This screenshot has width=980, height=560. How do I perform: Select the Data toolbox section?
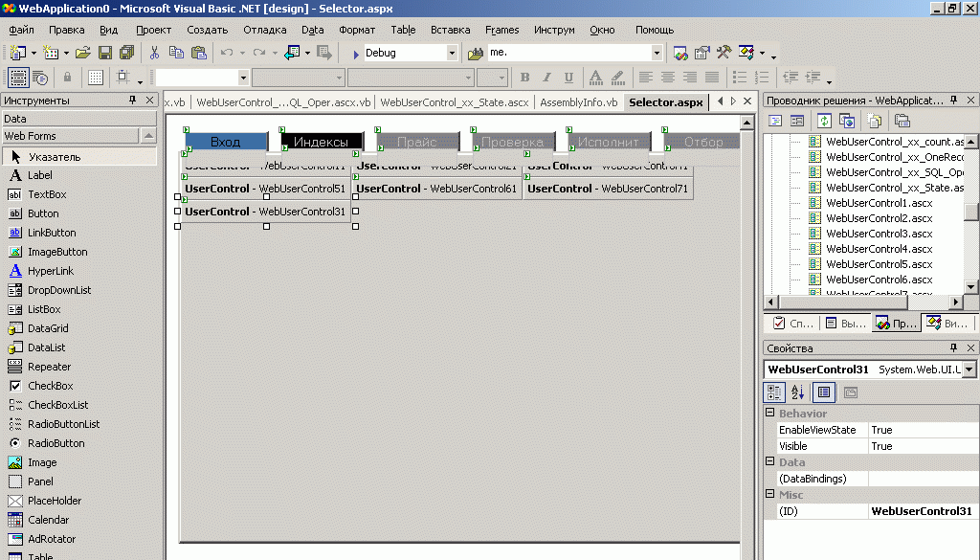pos(78,119)
